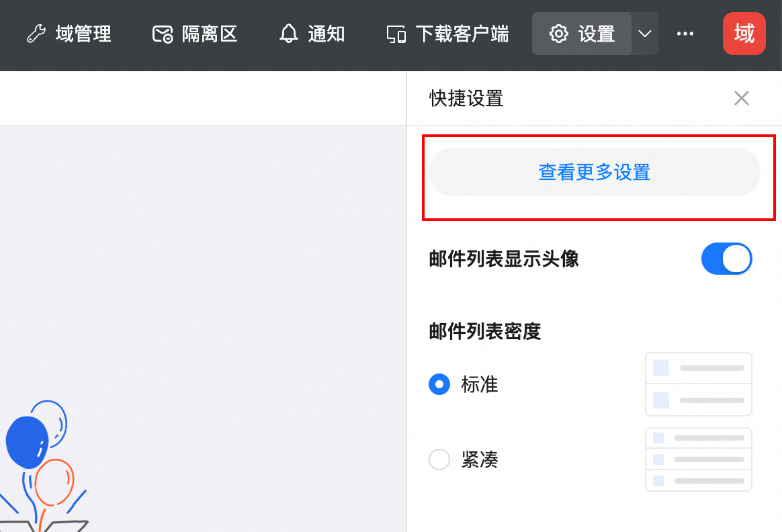Close the 快捷设置 panel

click(x=741, y=99)
